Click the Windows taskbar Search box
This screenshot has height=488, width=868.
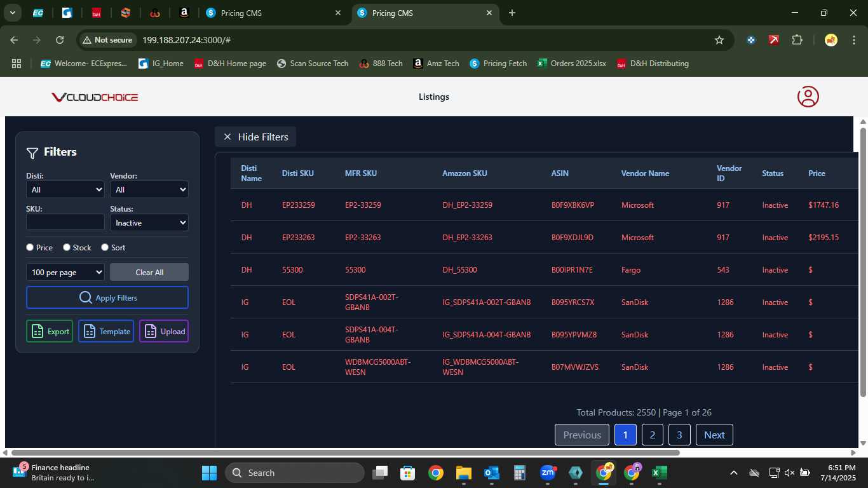point(295,473)
